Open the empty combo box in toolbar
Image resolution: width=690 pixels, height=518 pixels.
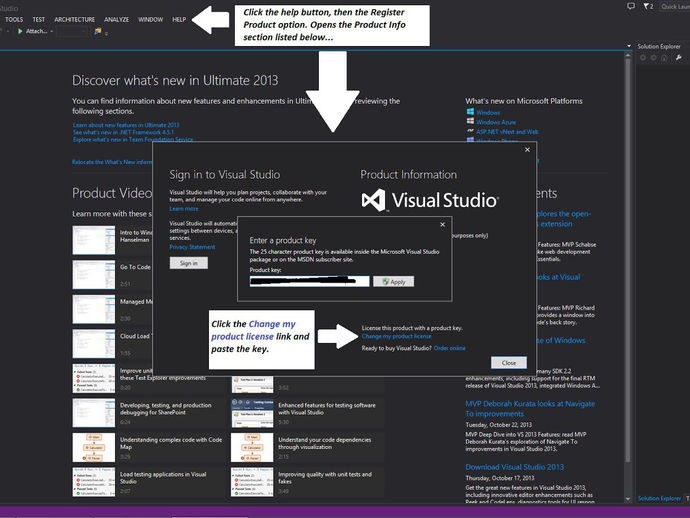point(71,31)
